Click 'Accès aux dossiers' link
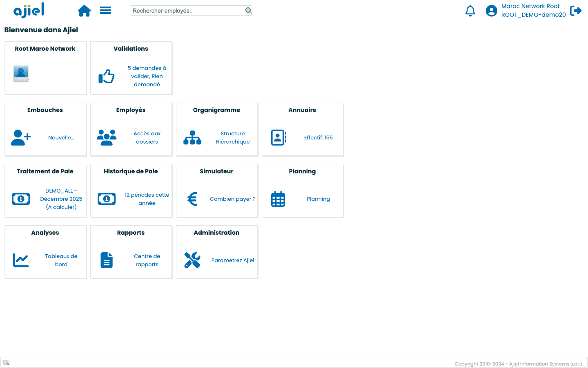The image size is (588, 368). [x=147, y=138]
